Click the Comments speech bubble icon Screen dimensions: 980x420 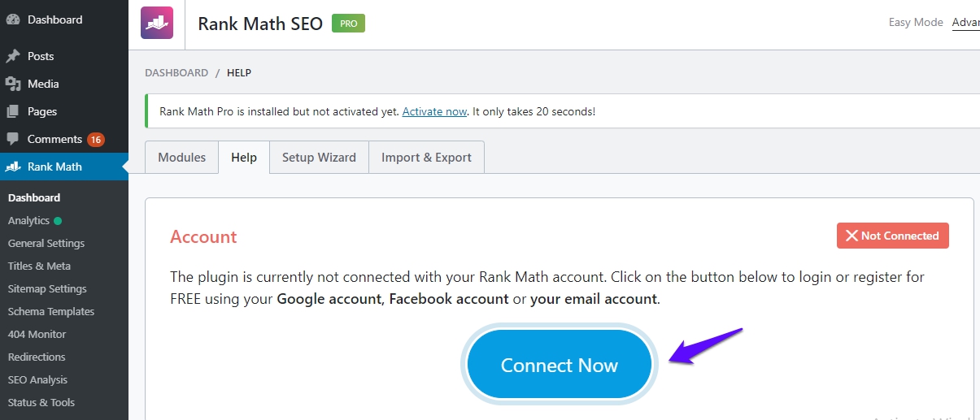click(x=12, y=139)
